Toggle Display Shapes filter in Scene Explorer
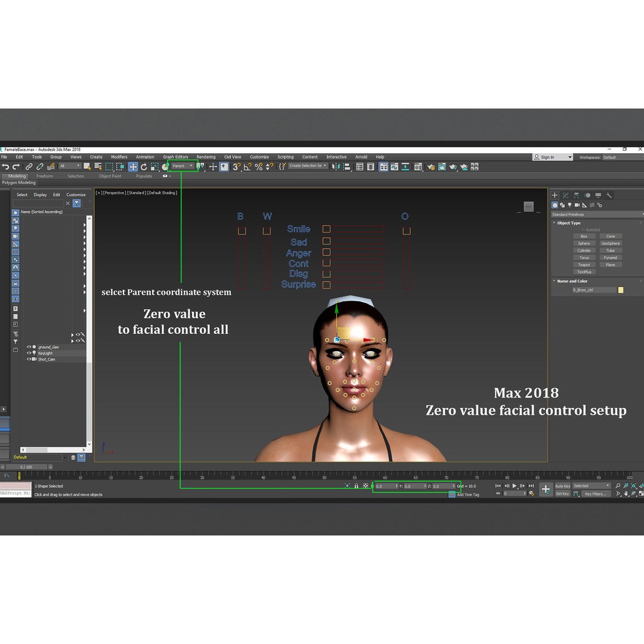 click(15, 221)
